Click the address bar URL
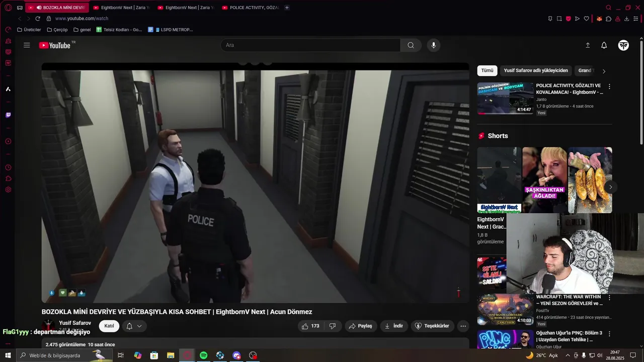The image size is (644, 362). [82, 19]
